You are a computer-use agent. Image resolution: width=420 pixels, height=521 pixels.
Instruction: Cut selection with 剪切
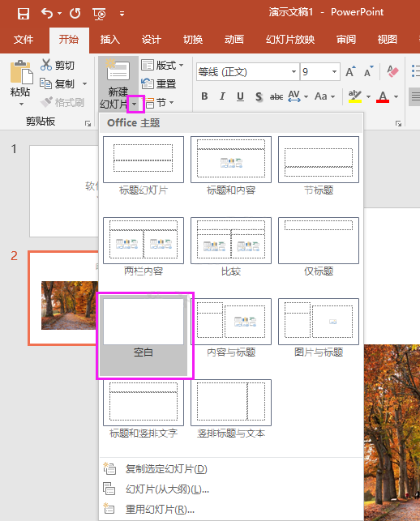tap(58, 65)
